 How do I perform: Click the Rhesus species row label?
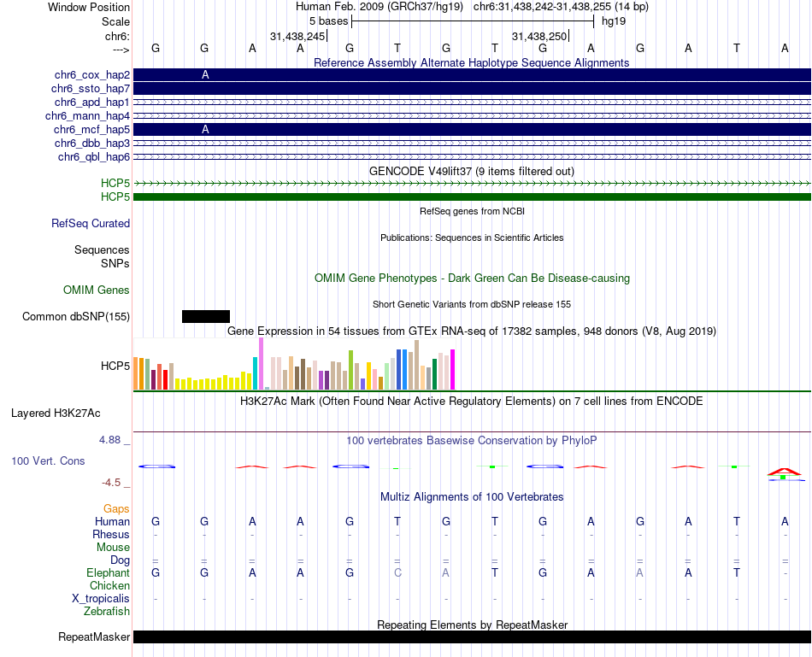(111, 534)
